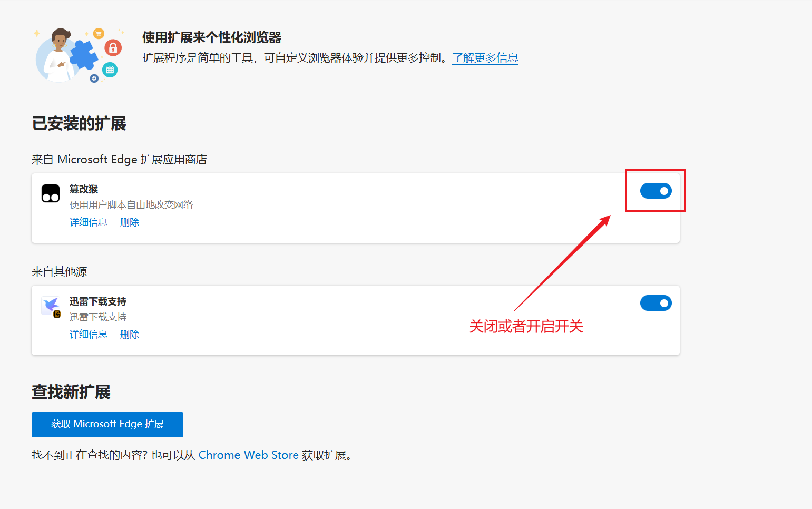Click the 迅雷下载支持 bird icon
812x509 pixels.
pyautogui.click(x=51, y=306)
